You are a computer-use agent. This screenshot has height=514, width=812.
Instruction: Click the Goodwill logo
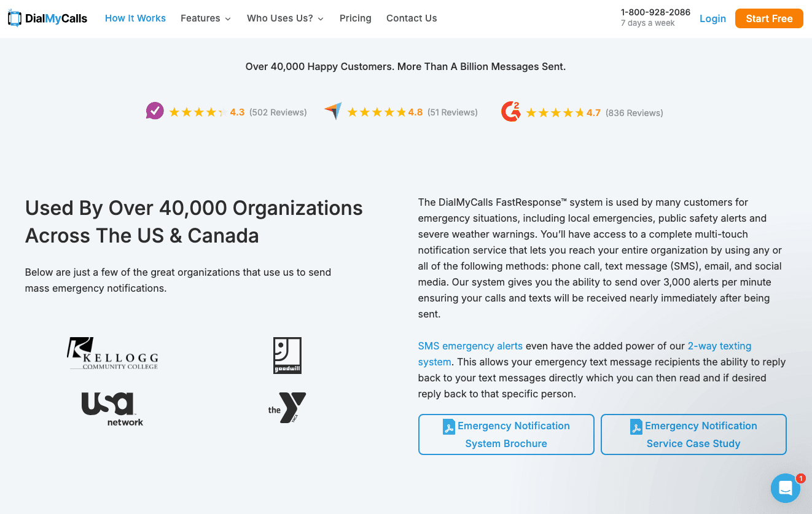(287, 355)
